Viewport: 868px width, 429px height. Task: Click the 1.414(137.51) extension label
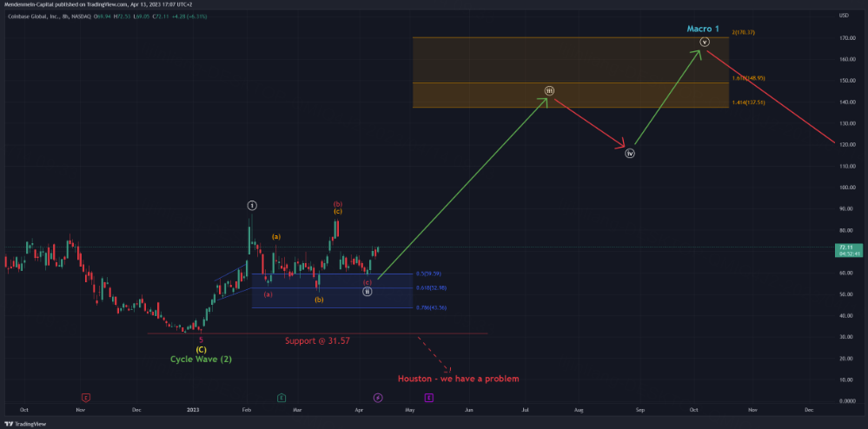point(748,102)
